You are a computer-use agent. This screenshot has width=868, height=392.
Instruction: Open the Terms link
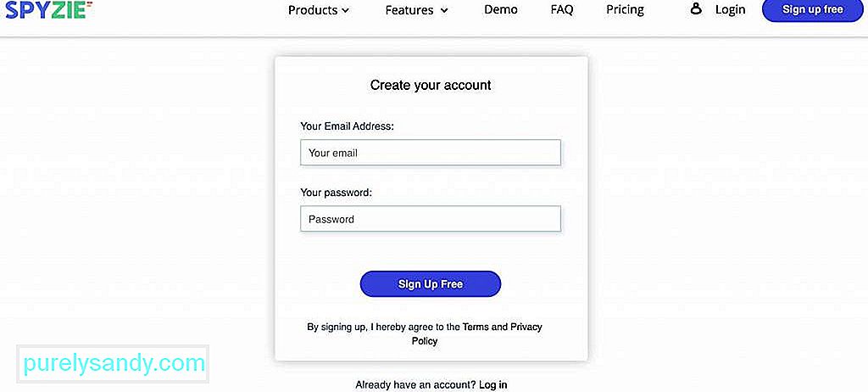click(x=476, y=327)
